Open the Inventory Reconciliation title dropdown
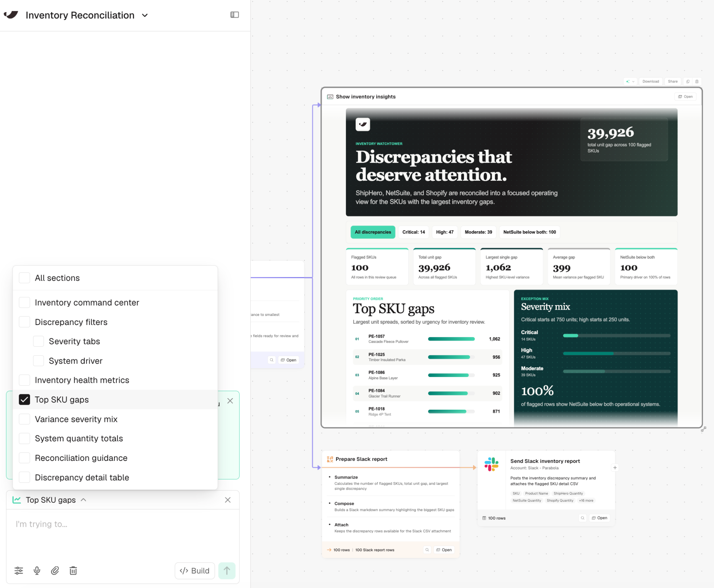 pyautogui.click(x=145, y=15)
